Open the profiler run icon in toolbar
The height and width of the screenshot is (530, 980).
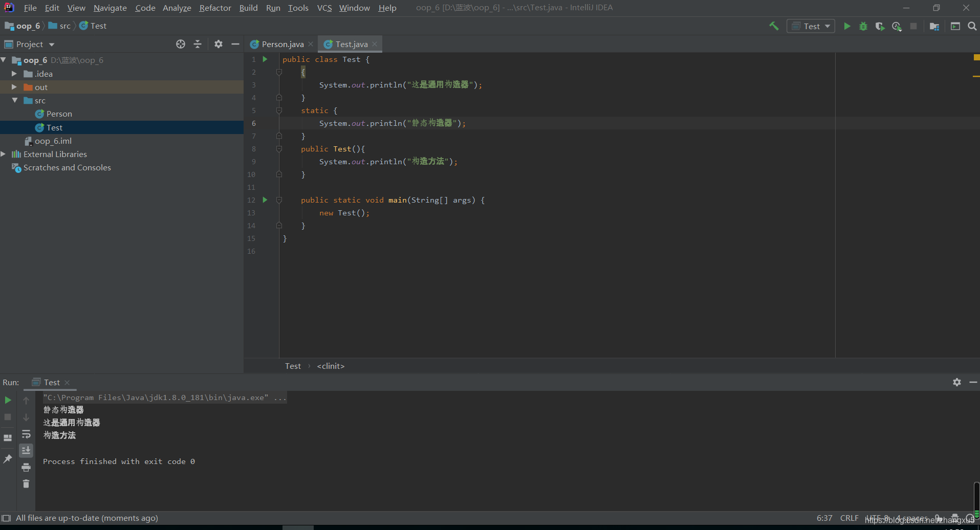[x=897, y=26]
